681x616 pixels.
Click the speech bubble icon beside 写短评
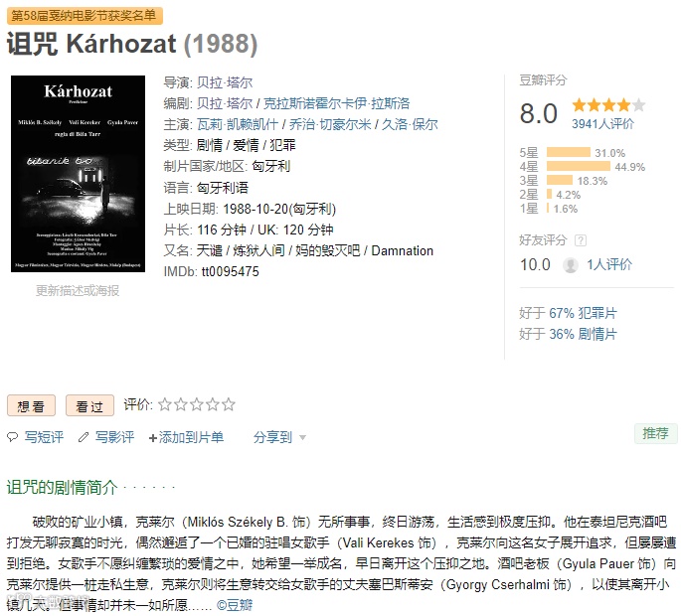click(13, 437)
